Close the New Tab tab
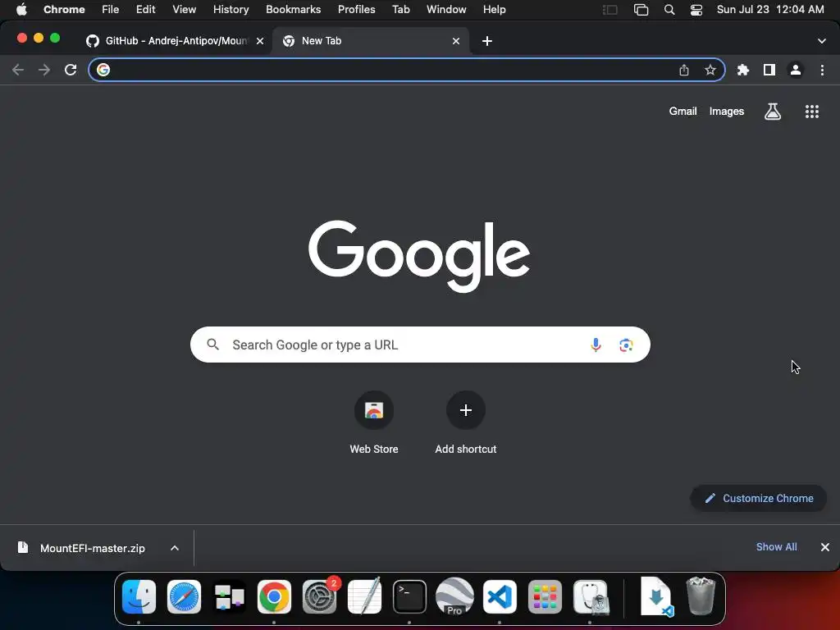The image size is (840, 630). [456, 41]
